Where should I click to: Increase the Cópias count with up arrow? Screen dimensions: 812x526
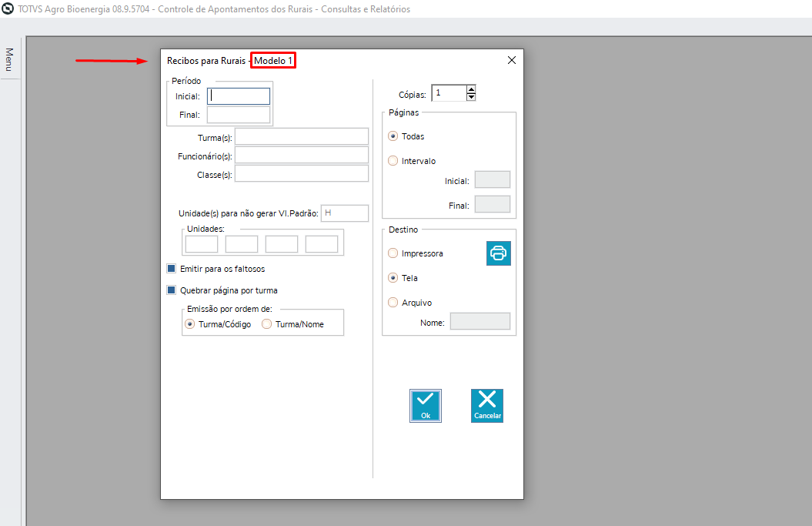pos(471,89)
